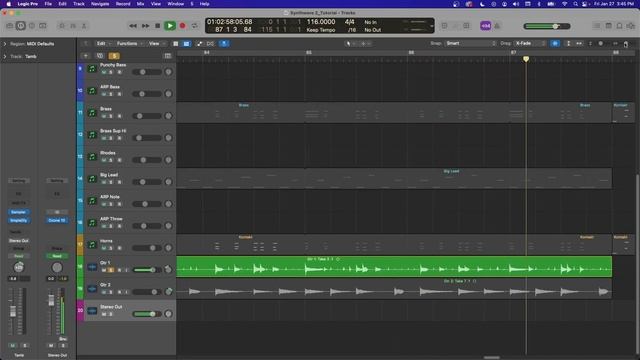640x360 pixels.
Task: Open the Mixer icon in control bar
Action: (x=73, y=26)
